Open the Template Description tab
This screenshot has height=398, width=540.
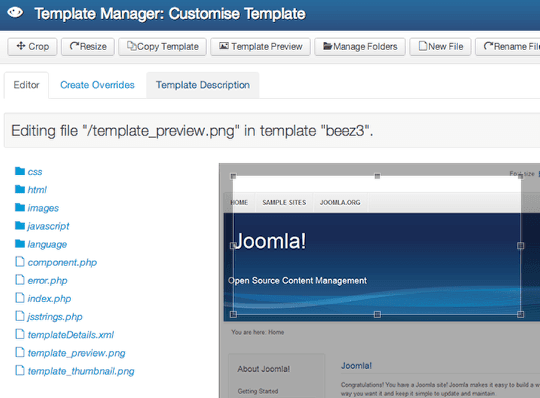203,85
